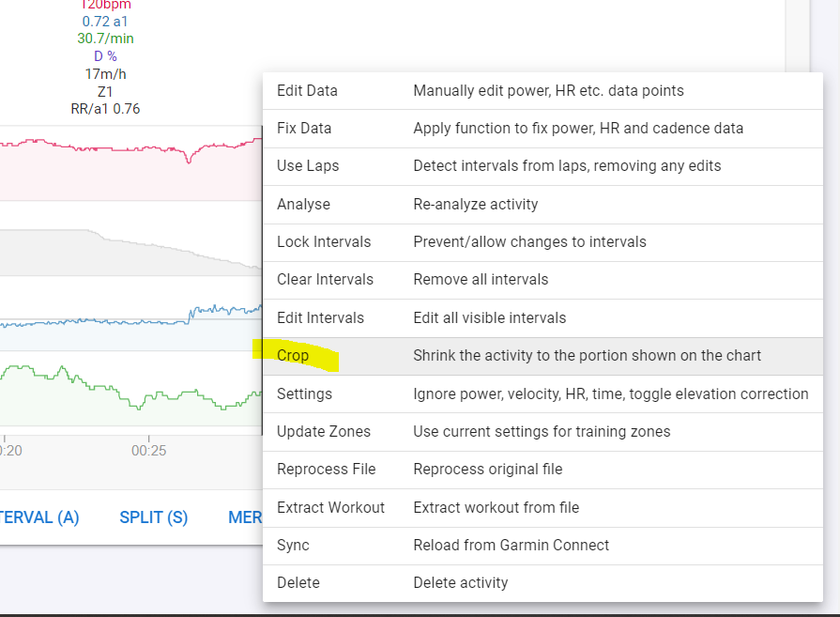The height and width of the screenshot is (617, 840).
Task: Click 'Remove all intervals' description text
Action: pos(481,279)
